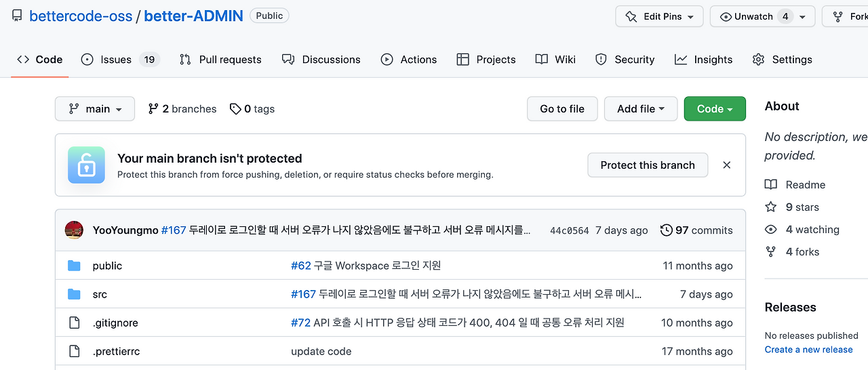Open the Settings tab
This screenshot has width=868, height=370.
pyautogui.click(x=782, y=60)
